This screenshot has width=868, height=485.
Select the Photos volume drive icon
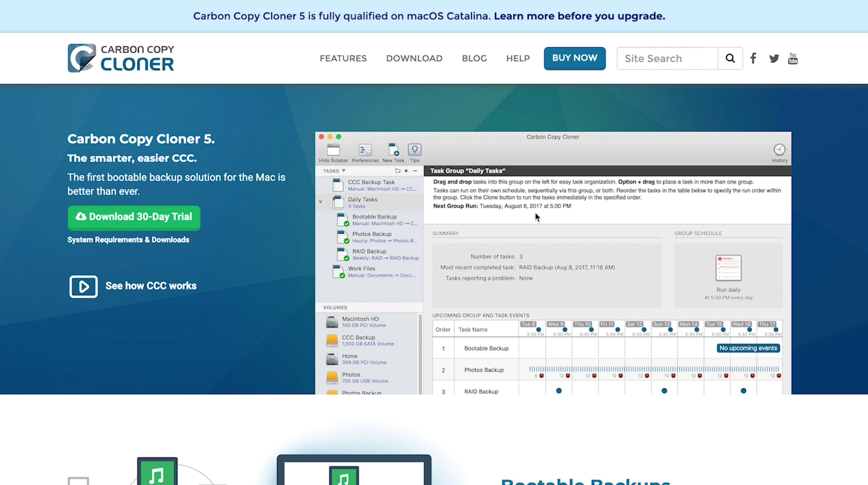point(332,378)
